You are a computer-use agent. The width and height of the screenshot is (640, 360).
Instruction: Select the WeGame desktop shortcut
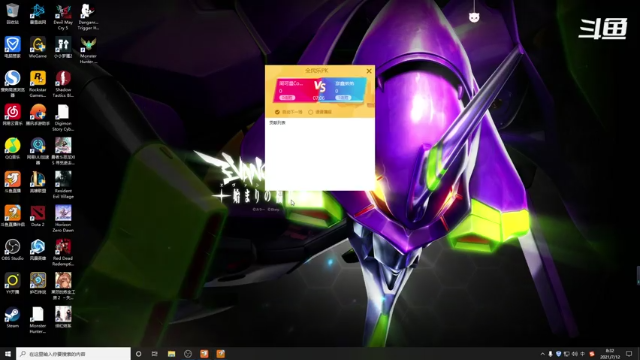(38, 47)
